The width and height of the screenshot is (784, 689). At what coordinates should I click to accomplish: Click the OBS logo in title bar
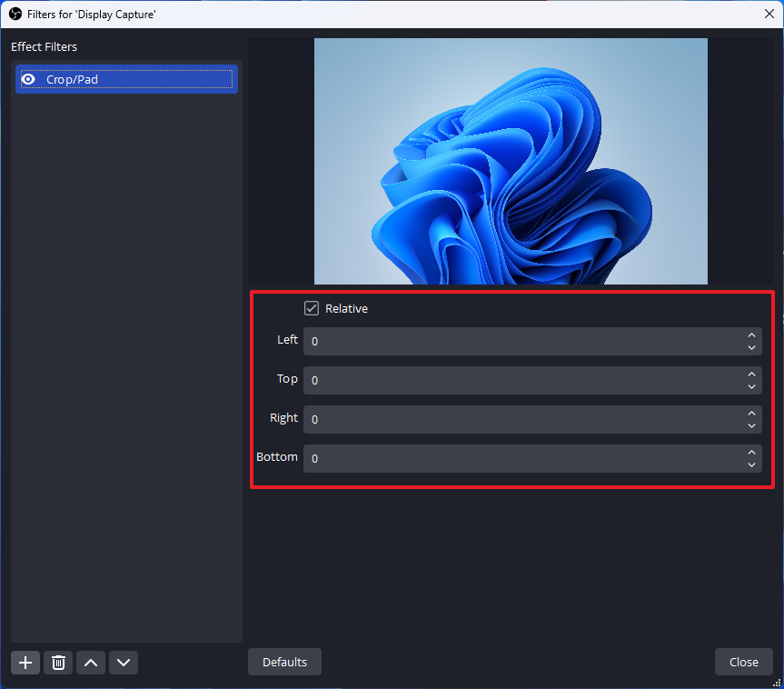[x=15, y=14]
